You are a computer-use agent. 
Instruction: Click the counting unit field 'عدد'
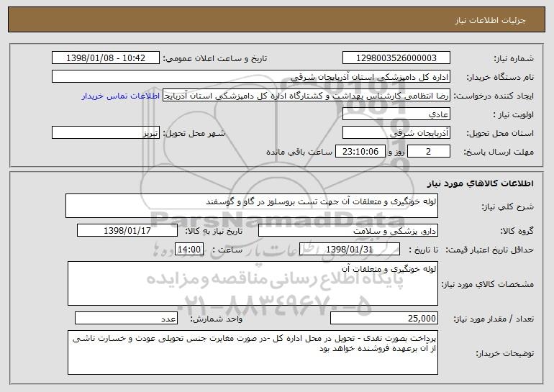point(126,318)
